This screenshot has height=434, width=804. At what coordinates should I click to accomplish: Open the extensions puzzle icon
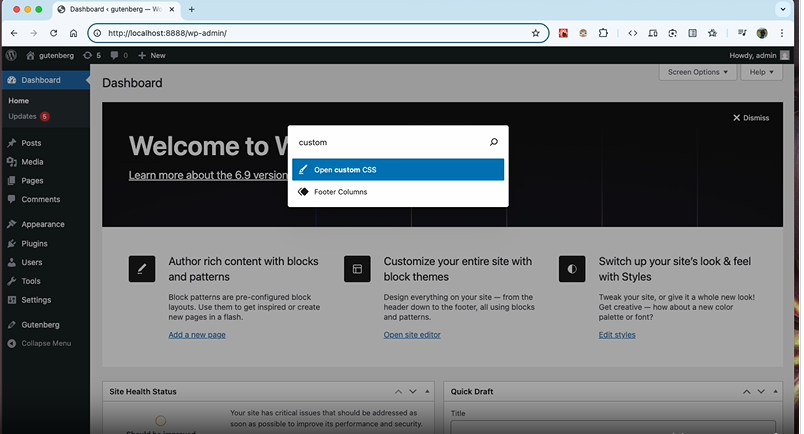click(x=603, y=33)
